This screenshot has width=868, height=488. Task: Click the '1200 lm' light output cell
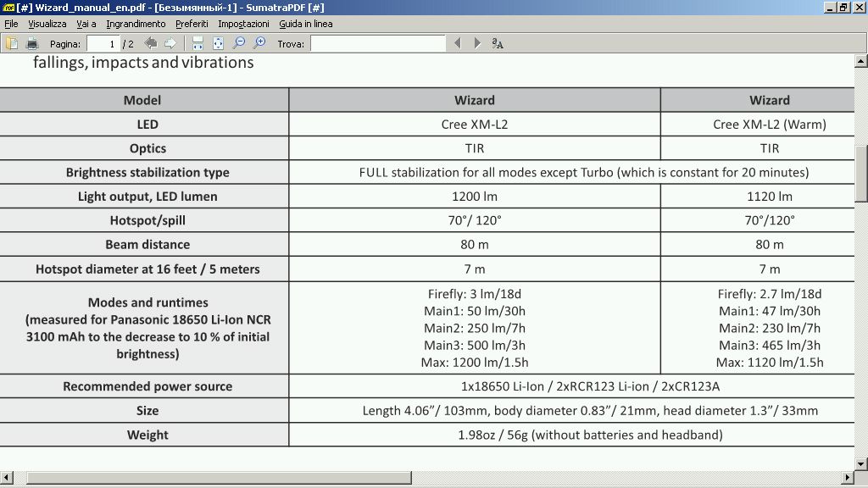click(x=475, y=197)
